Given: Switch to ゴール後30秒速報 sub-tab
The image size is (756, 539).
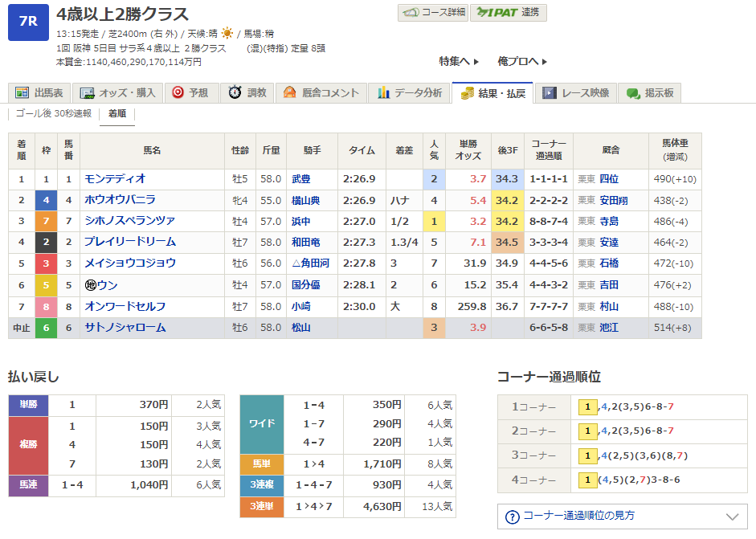Looking at the screenshot, I should click(54, 114).
